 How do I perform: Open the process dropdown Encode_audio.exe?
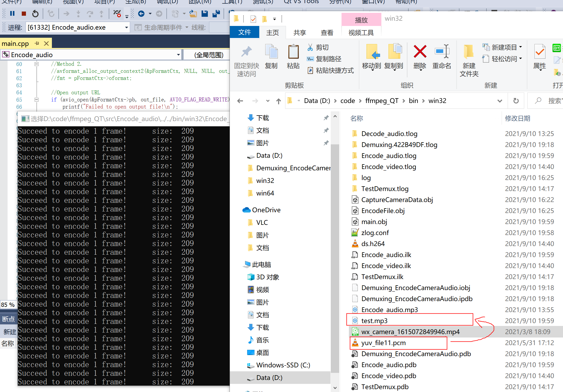[126, 28]
